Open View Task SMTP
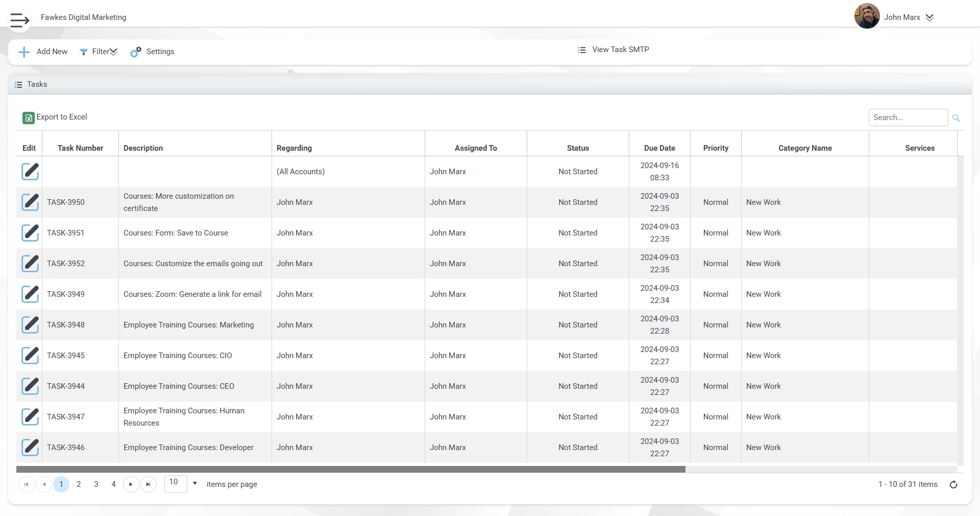This screenshot has width=980, height=516. click(614, 50)
